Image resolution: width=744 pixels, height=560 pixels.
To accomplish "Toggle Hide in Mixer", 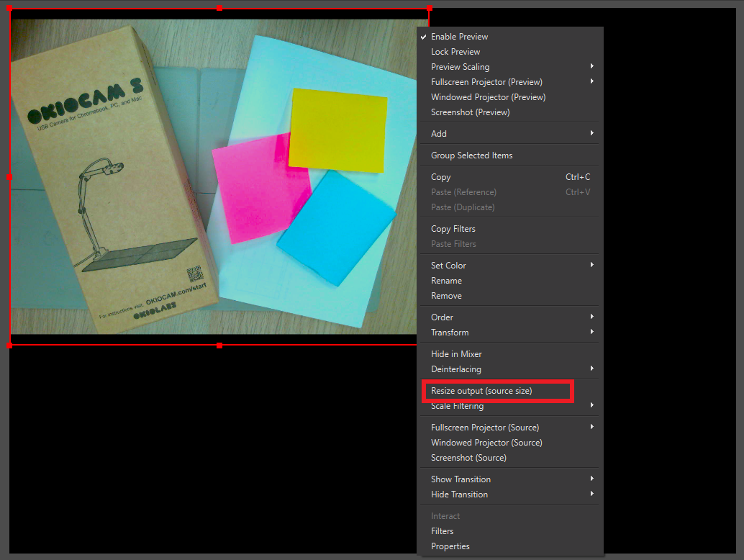I will click(x=456, y=354).
